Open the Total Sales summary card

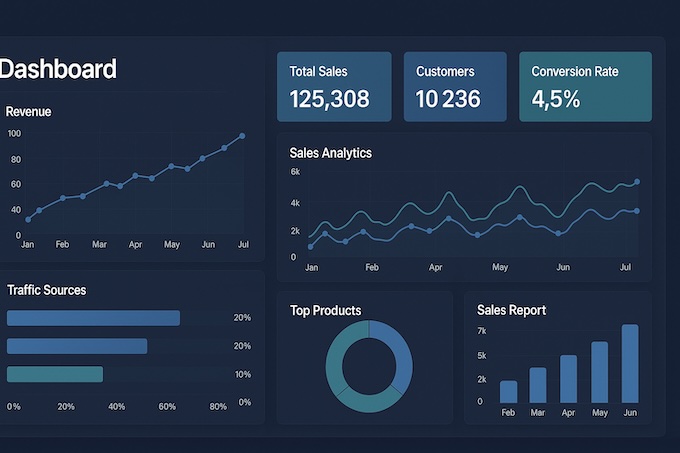click(x=333, y=87)
